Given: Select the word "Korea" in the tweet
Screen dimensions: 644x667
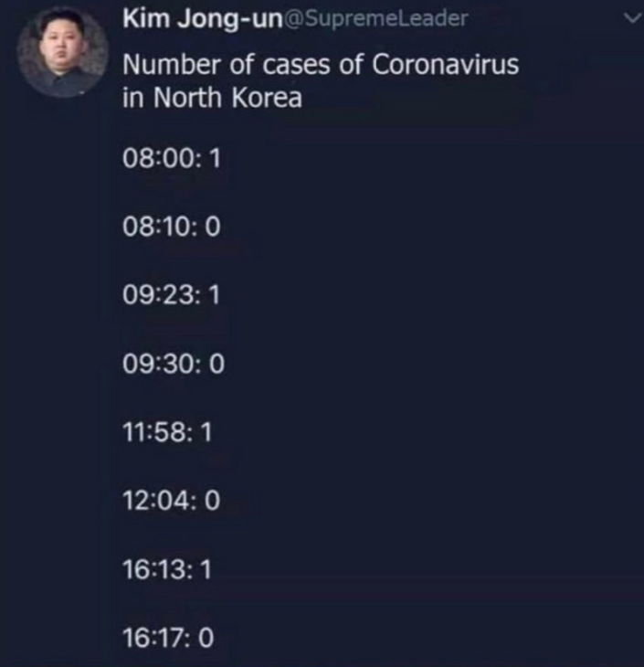Looking at the screenshot, I should click(267, 98).
